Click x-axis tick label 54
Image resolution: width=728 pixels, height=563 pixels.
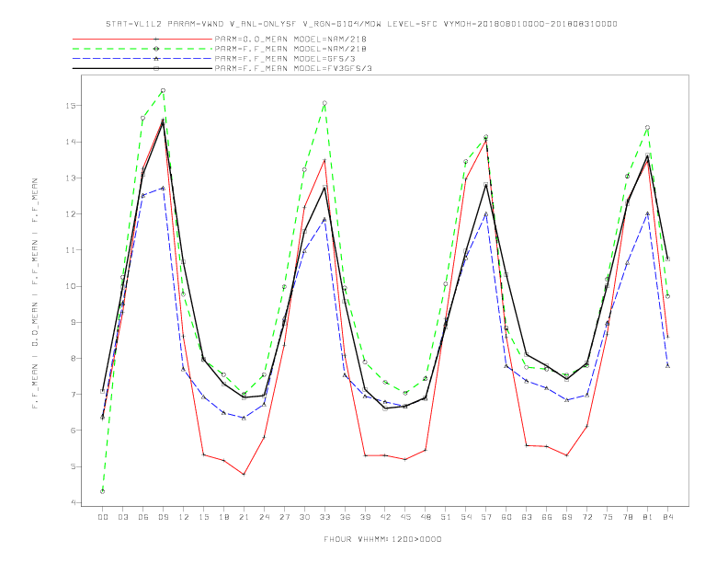point(466,517)
